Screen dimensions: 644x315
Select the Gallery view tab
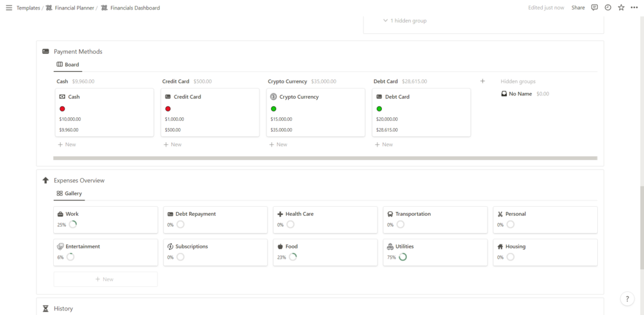69,193
